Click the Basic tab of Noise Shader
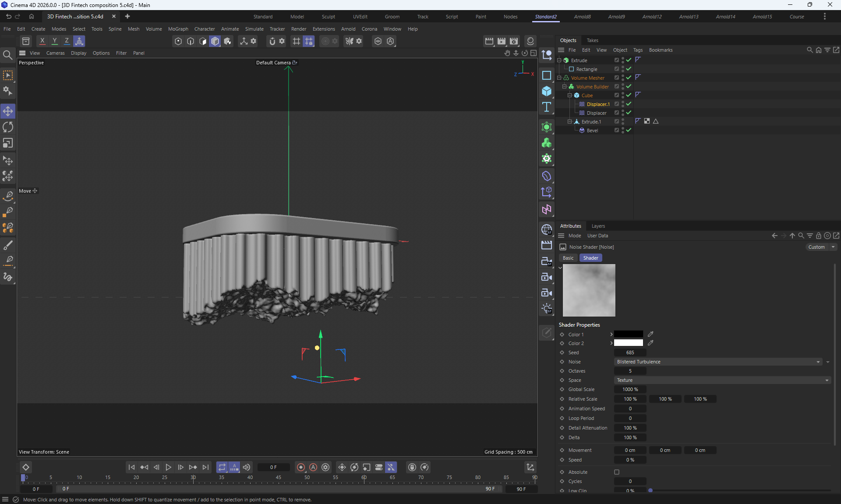This screenshot has width=841, height=504. [x=568, y=258]
